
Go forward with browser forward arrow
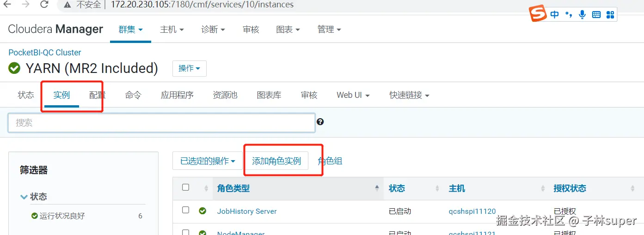26,5
